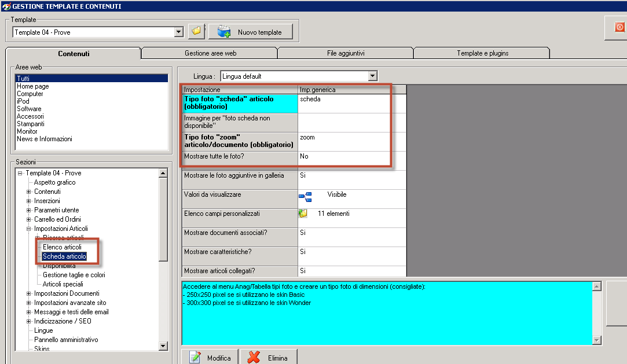Collapse the Impostazioni Articoli node
Viewport: 627px width, 364px height.
click(x=29, y=229)
